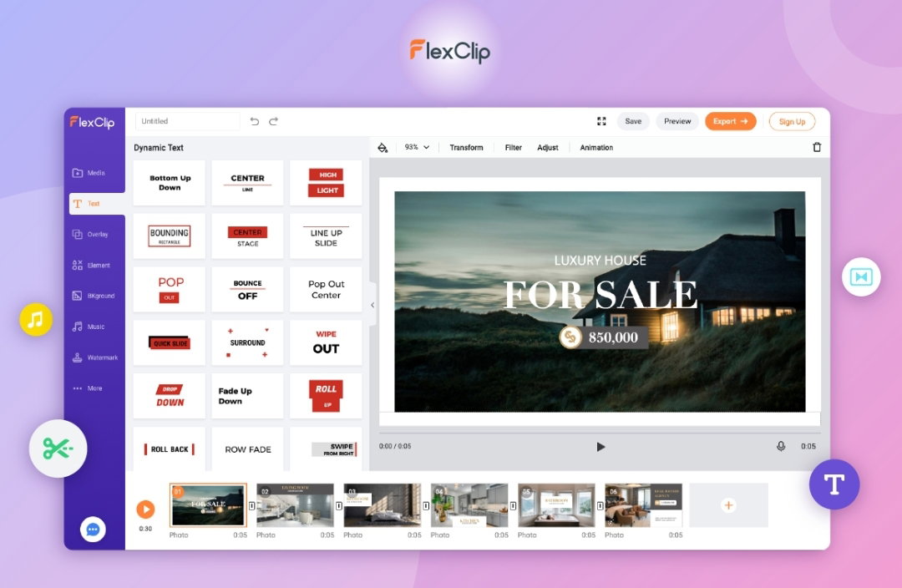Click the undo arrow icon
Viewport: 902px width, 588px height.
click(254, 121)
